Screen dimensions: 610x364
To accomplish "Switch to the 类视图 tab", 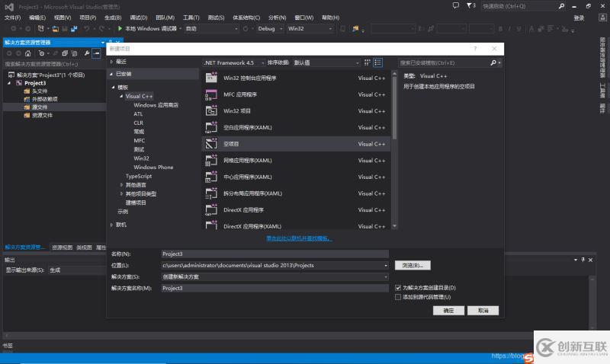I will coord(84,247).
